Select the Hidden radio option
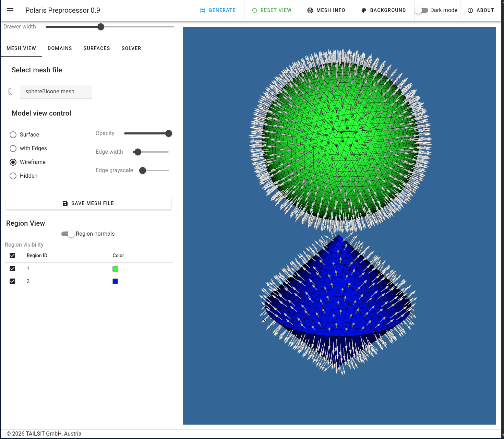The height and width of the screenshot is (439, 504). point(13,176)
